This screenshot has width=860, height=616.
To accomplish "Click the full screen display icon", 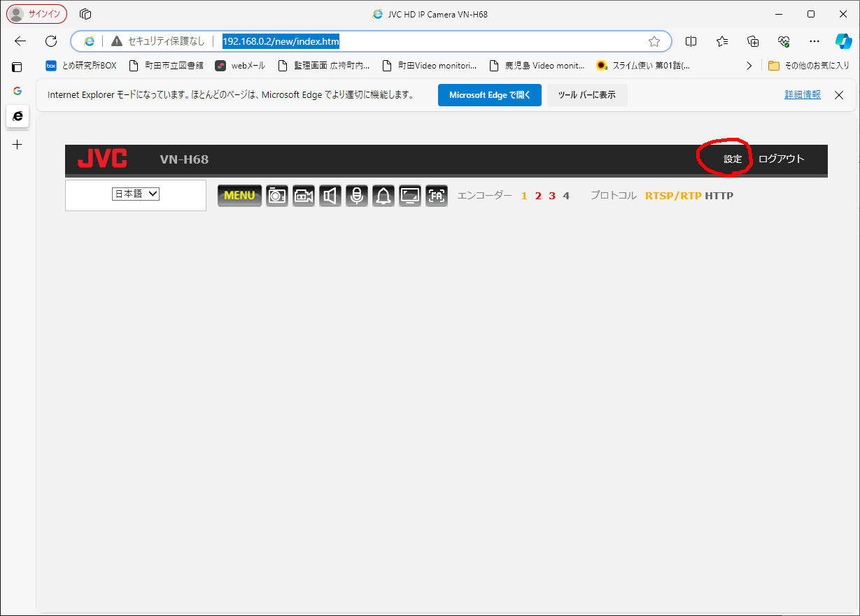I will [410, 196].
